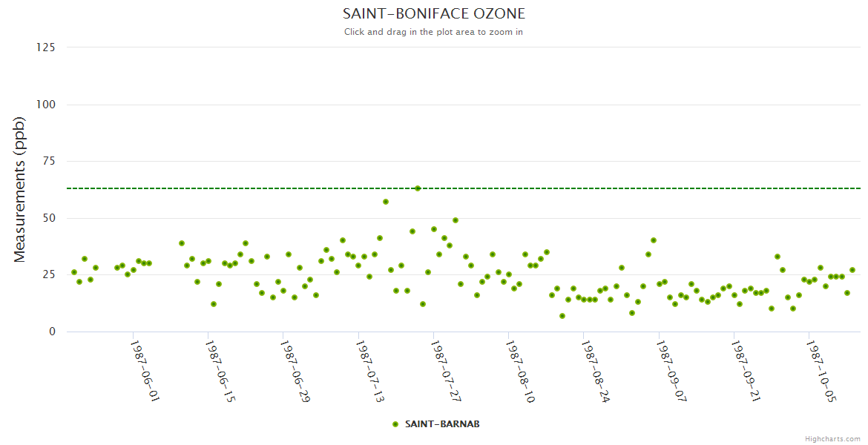868x445 pixels.
Task: Click the 1987-08-10 axis label
Action: point(521,370)
